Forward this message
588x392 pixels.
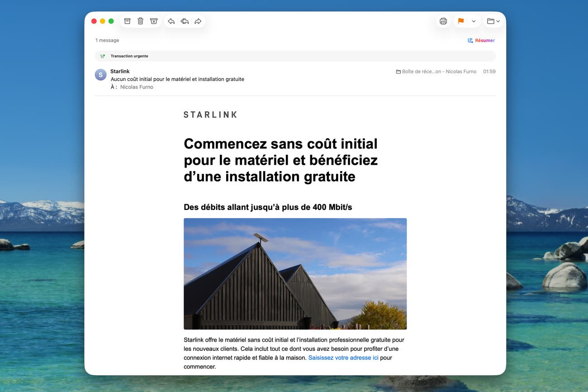[x=198, y=21]
